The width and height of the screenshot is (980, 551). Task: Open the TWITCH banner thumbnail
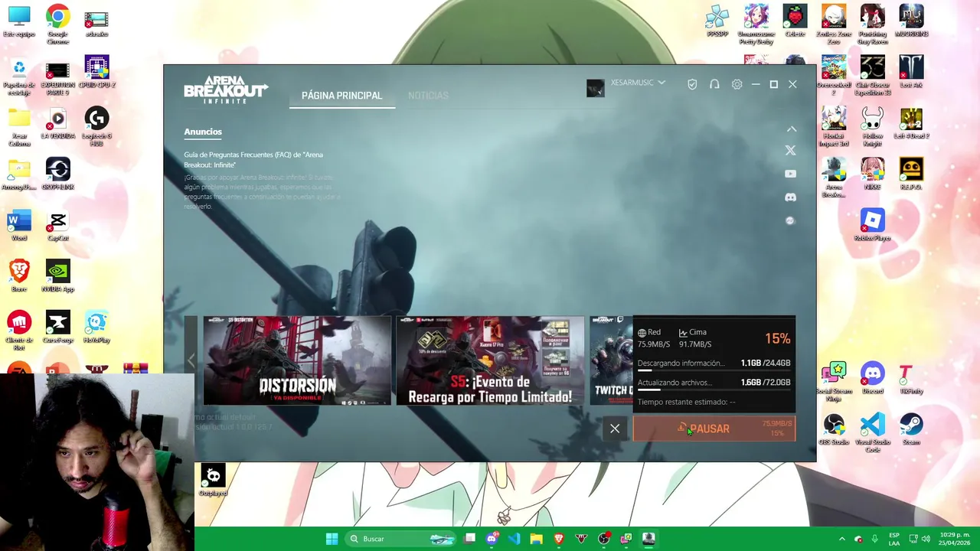[x=611, y=360]
